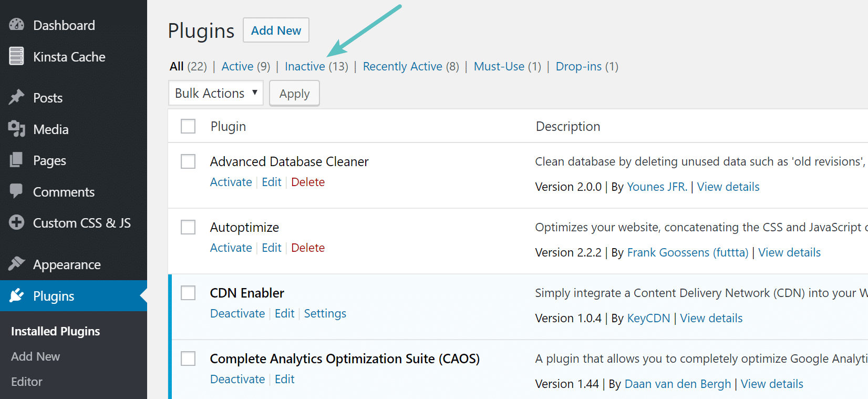The width and height of the screenshot is (868, 399).
Task: Delete the Advanced Database Cleaner plugin
Action: click(x=308, y=182)
